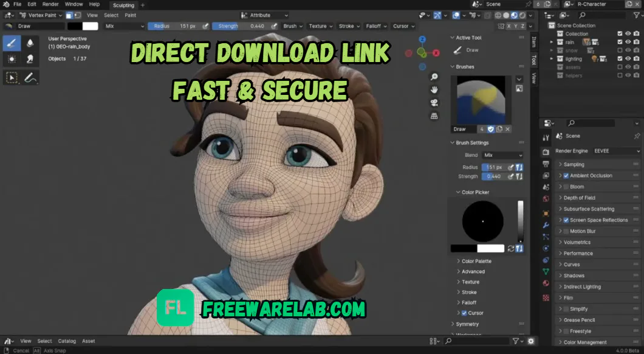Viewport: 644px width, 354px height.
Task: Uncheck the Cursor checkbox in brush settings
Action: click(464, 313)
